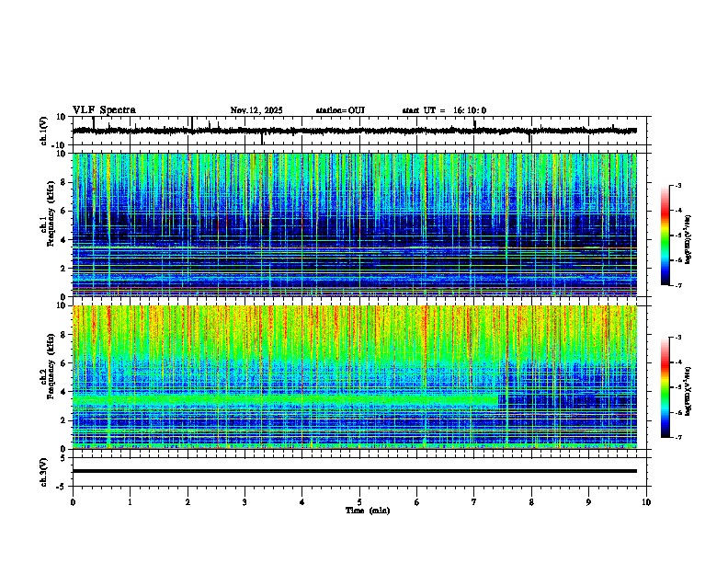Click the "2" kHz tick of ch.1 spectrogram
The image size is (728, 563).
(x=63, y=269)
